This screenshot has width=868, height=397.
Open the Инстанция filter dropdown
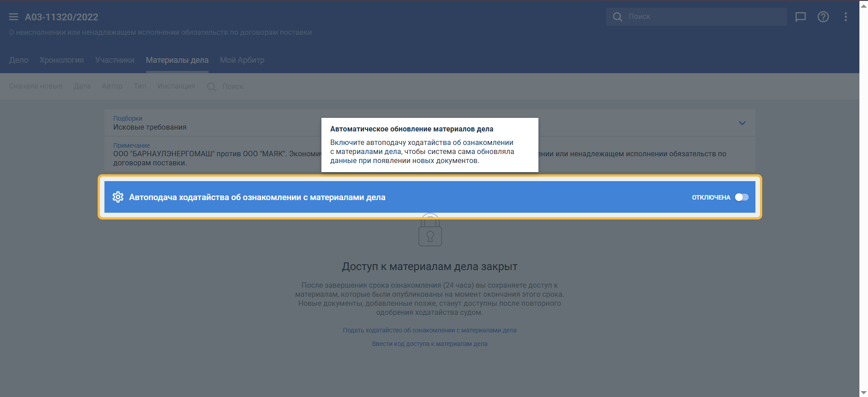pyautogui.click(x=176, y=86)
